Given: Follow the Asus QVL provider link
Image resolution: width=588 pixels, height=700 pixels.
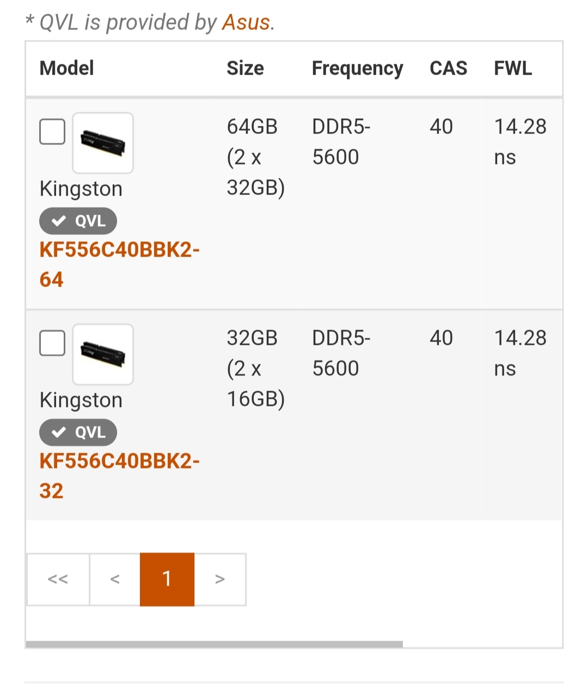Looking at the screenshot, I should [246, 22].
